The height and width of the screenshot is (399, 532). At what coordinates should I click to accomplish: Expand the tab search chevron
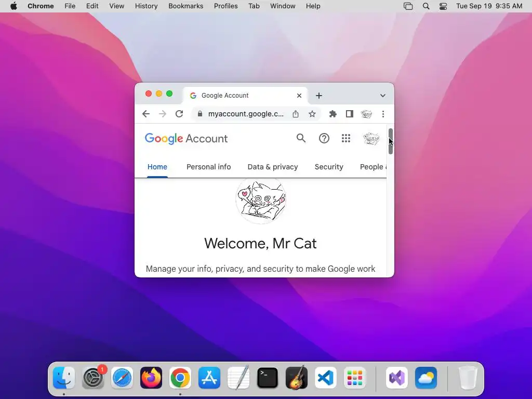383,96
